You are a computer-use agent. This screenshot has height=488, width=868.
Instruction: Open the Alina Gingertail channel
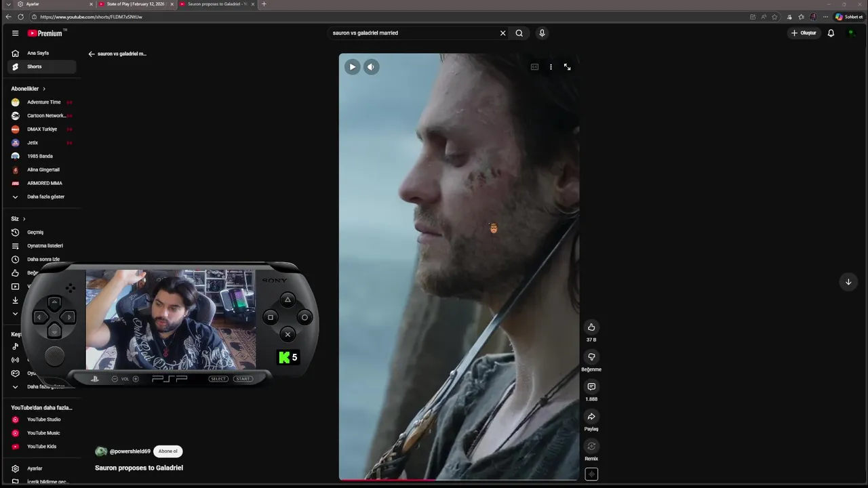(42, 170)
